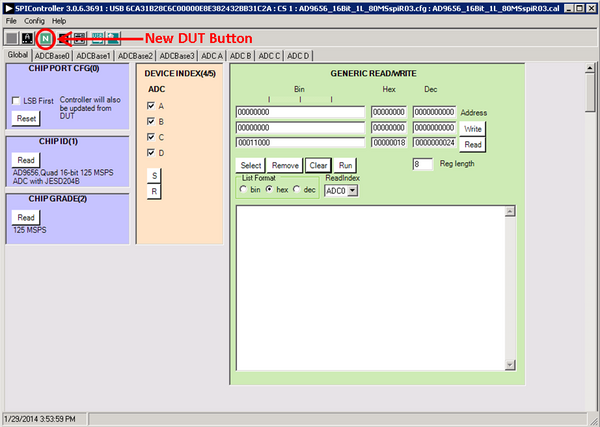
Task: Click list box scroll up arrow
Action: point(510,211)
